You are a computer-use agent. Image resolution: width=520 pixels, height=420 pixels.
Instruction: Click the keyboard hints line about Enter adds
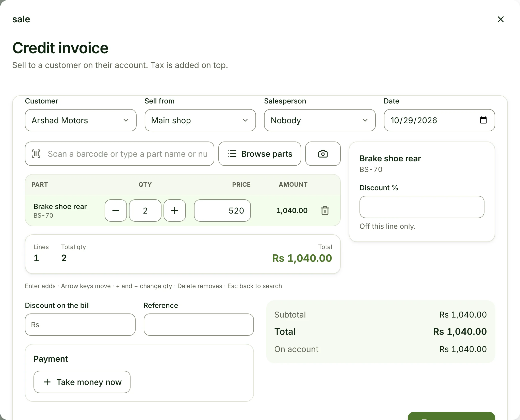click(x=153, y=286)
